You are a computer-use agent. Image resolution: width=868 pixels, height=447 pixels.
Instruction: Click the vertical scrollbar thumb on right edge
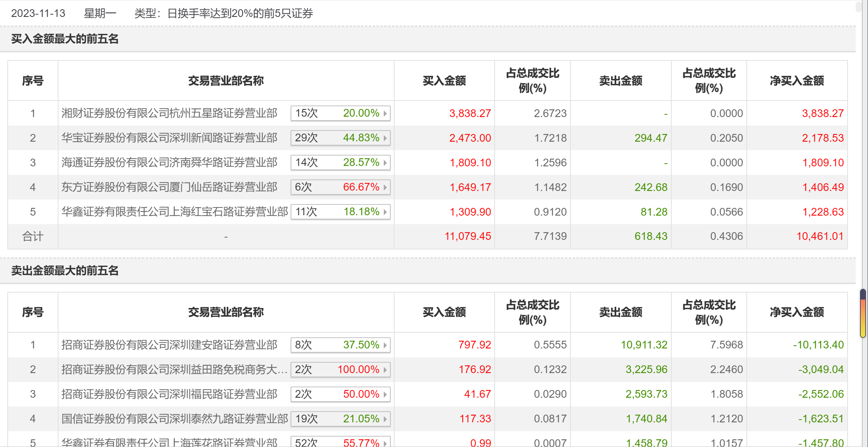pyautogui.click(x=863, y=313)
